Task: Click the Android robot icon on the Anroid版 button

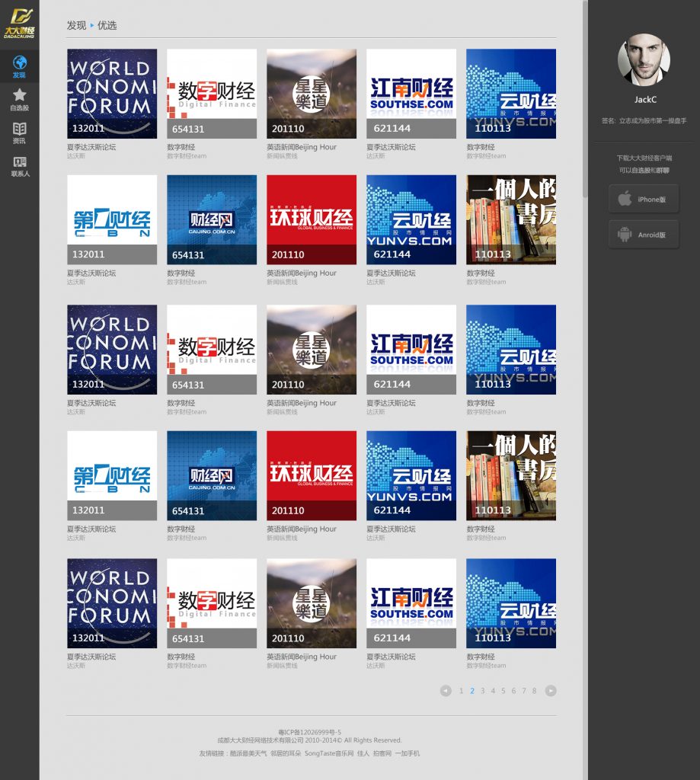Action: [625, 235]
